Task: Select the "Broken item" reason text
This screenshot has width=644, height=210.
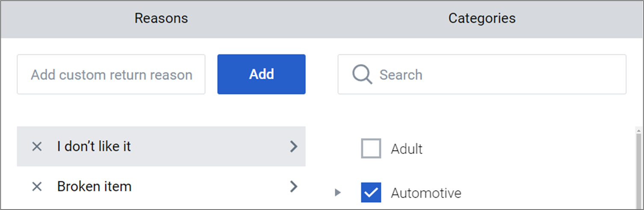Action: tap(94, 186)
